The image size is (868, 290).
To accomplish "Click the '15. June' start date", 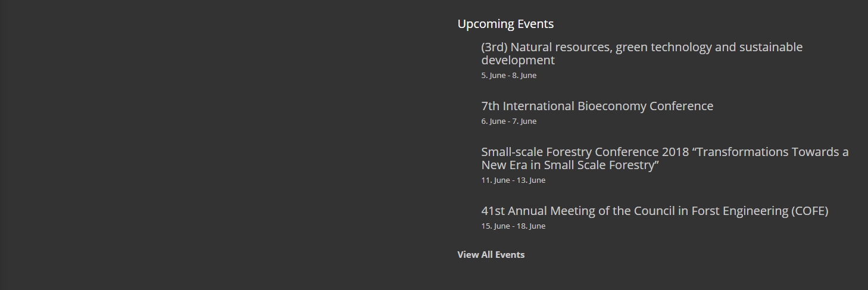I will pyautogui.click(x=496, y=226).
